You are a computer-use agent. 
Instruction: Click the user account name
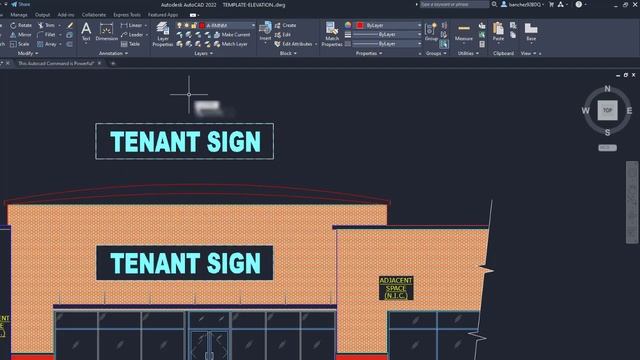[x=524, y=4]
